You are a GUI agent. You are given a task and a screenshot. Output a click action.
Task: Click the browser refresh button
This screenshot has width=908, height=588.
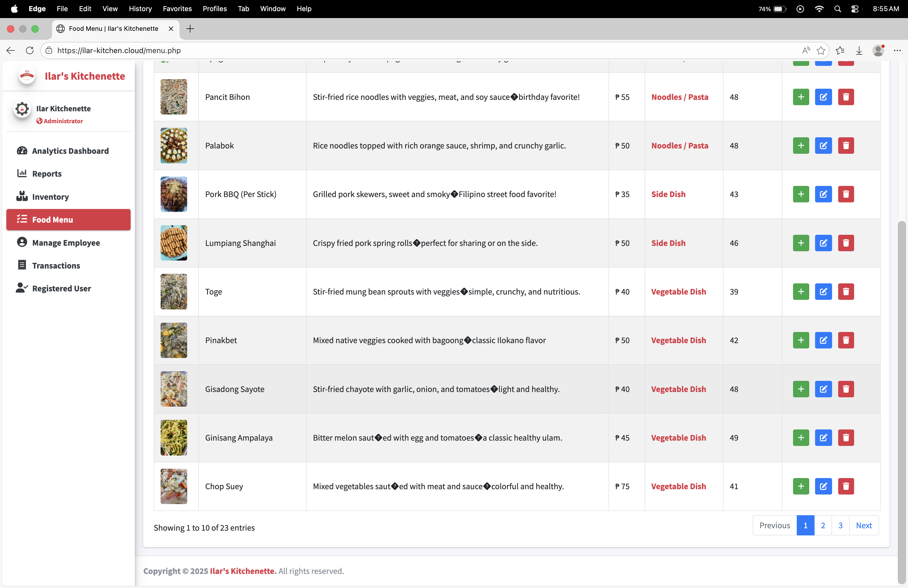point(30,50)
